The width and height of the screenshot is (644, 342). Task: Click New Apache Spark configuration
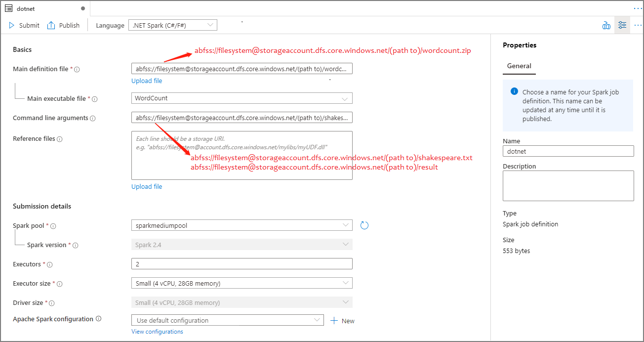pos(342,321)
